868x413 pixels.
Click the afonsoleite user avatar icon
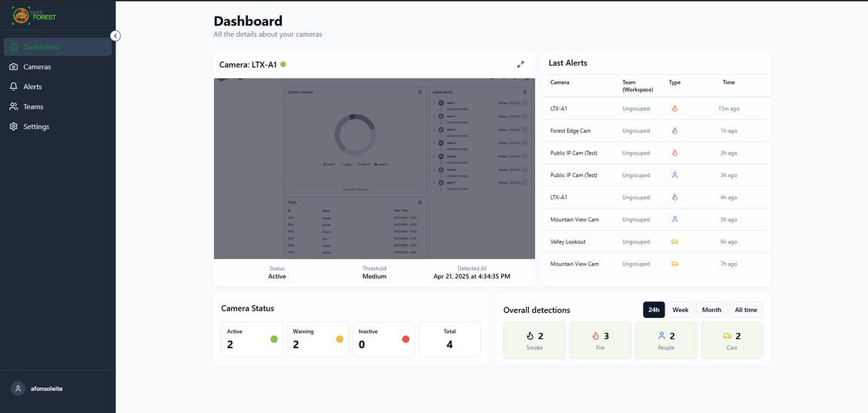point(18,389)
